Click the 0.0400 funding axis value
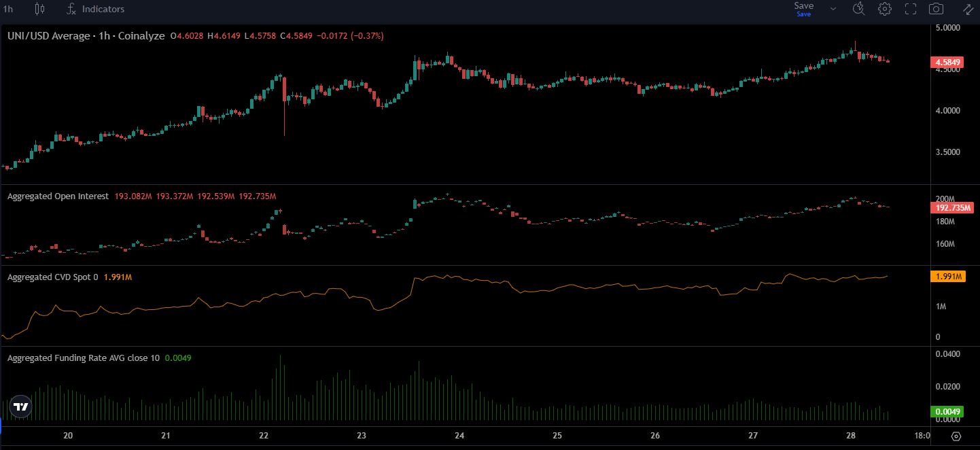 click(947, 354)
